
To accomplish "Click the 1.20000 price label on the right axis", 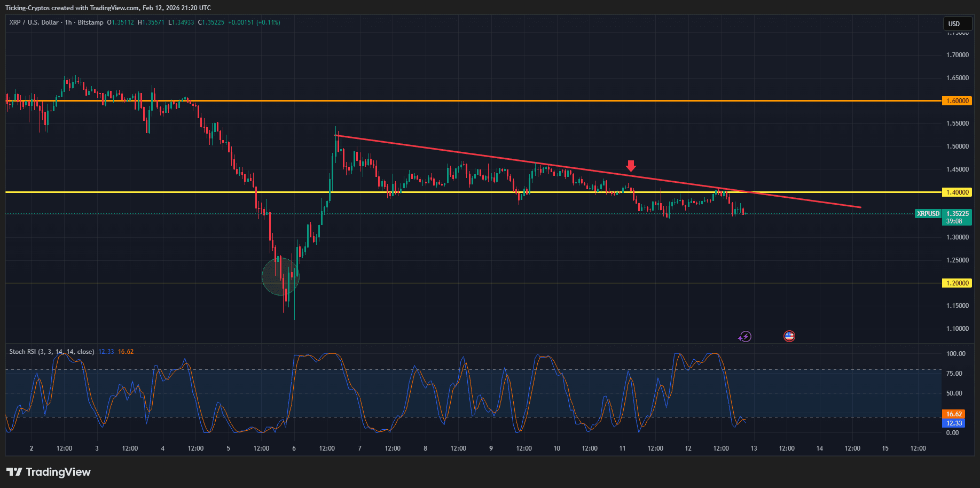I will pos(957,283).
